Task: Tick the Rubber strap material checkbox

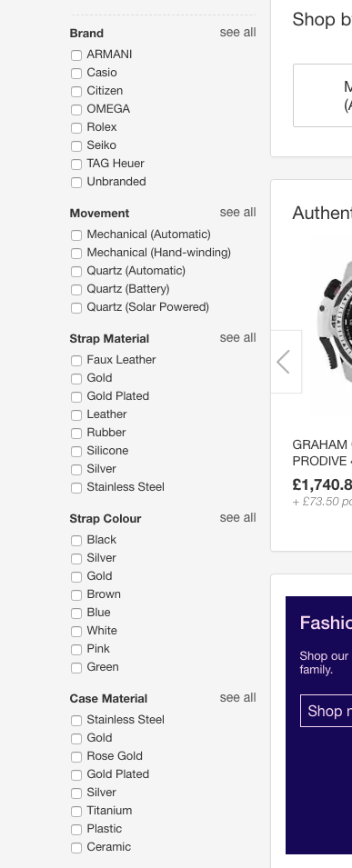Action: tap(76, 434)
